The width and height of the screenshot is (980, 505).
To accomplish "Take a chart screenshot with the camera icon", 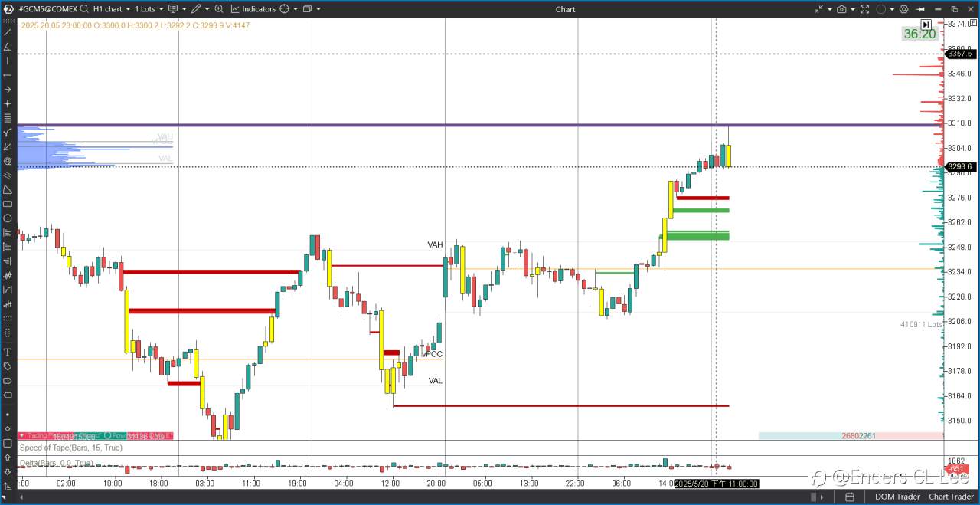I will [x=841, y=9].
